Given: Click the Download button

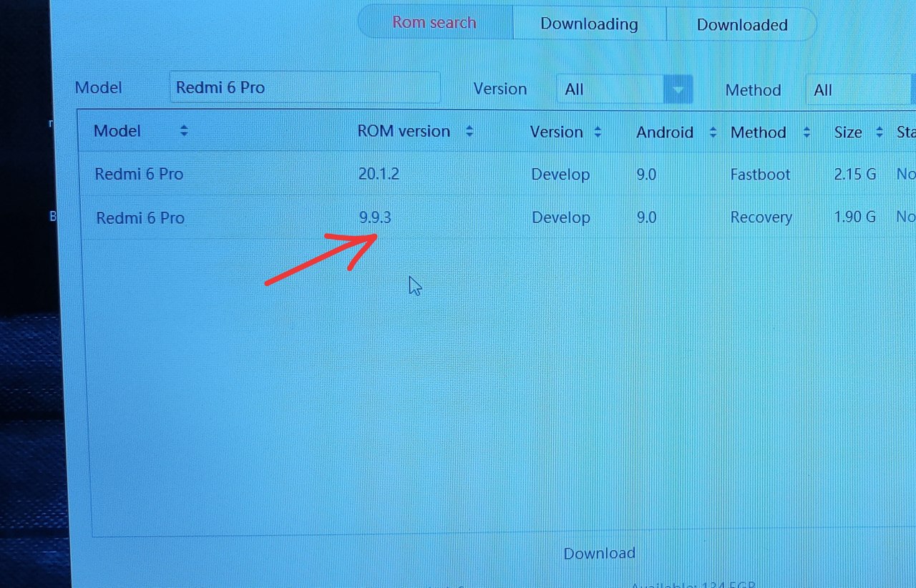Looking at the screenshot, I should [x=600, y=553].
